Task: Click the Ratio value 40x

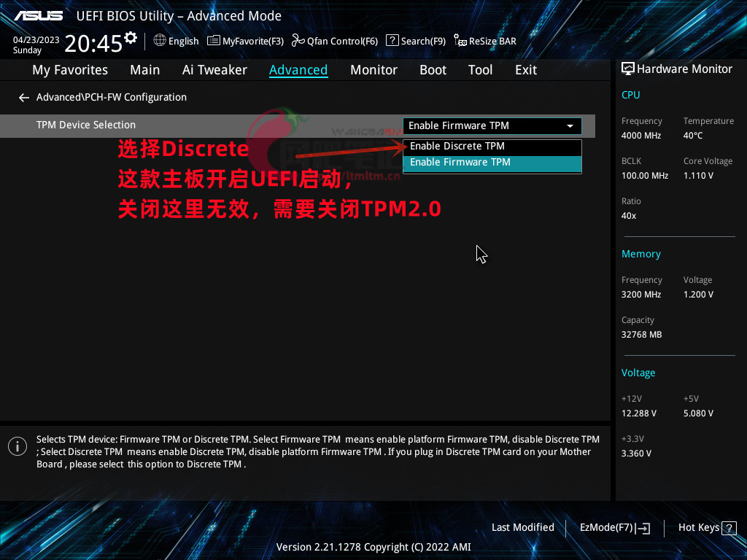Action: (628, 216)
